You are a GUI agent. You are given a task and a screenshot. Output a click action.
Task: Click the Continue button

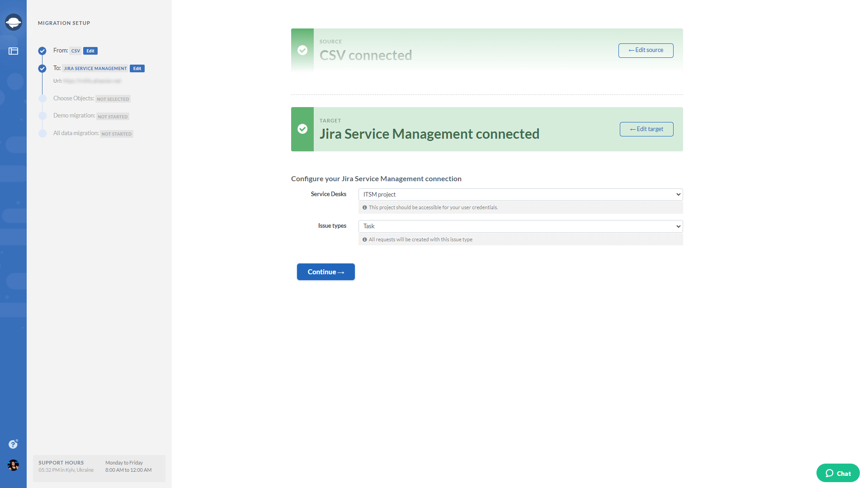coord(325,272)
